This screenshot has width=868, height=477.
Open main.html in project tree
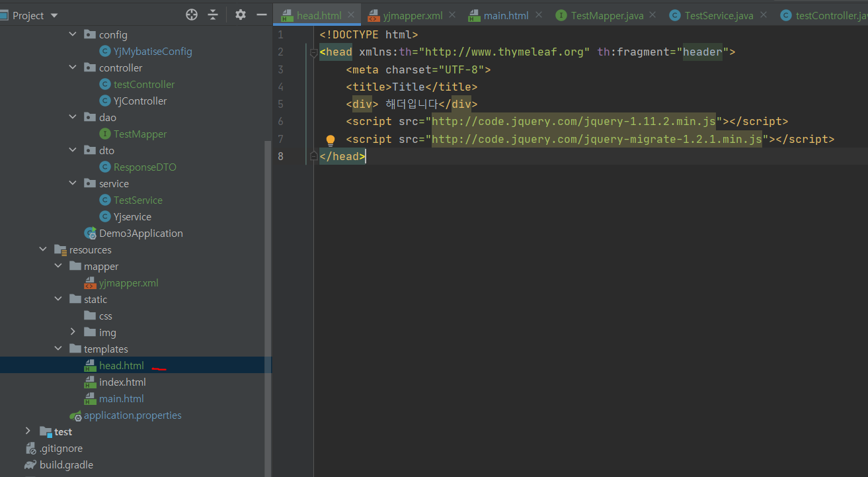(x=122, y=398)
